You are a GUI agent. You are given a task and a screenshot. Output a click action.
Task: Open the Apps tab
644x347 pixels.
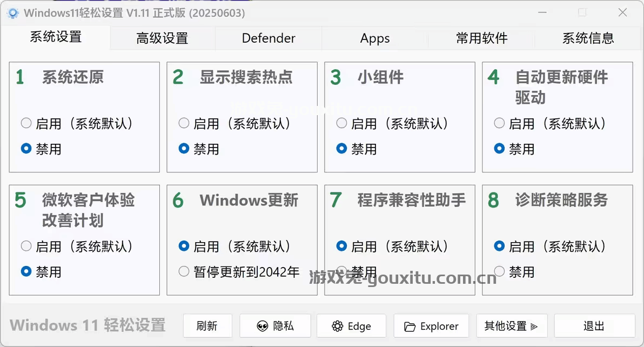tap(375, 38)
